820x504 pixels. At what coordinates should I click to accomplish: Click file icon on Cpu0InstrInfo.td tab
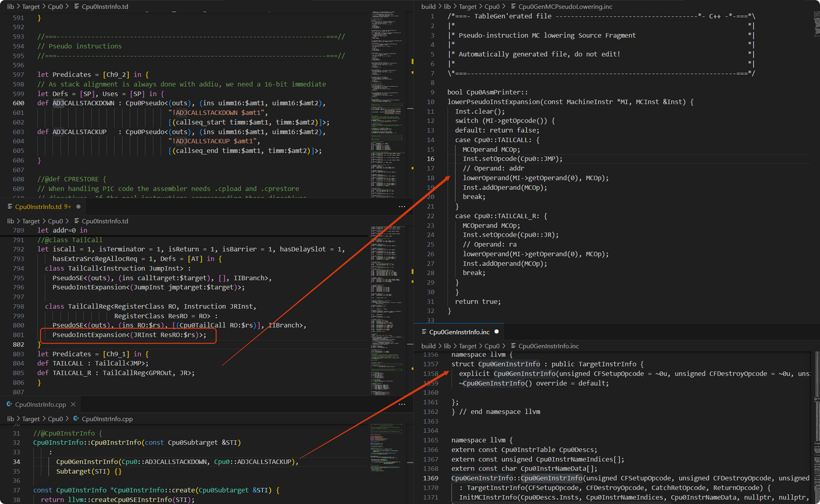pos(10,207)
